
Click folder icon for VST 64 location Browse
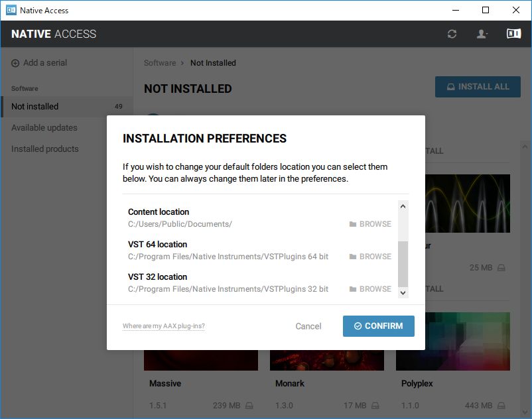click(353, 257)
